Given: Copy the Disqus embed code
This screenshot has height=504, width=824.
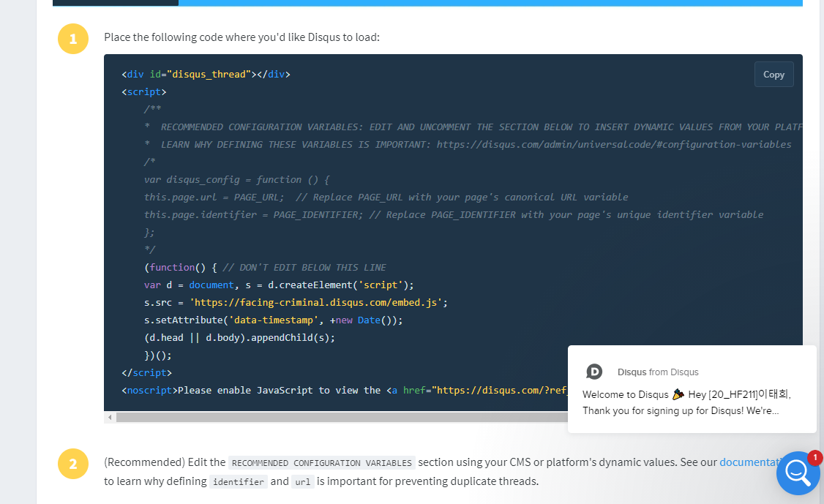Looking at the screenshot, I should coord(774,75).
